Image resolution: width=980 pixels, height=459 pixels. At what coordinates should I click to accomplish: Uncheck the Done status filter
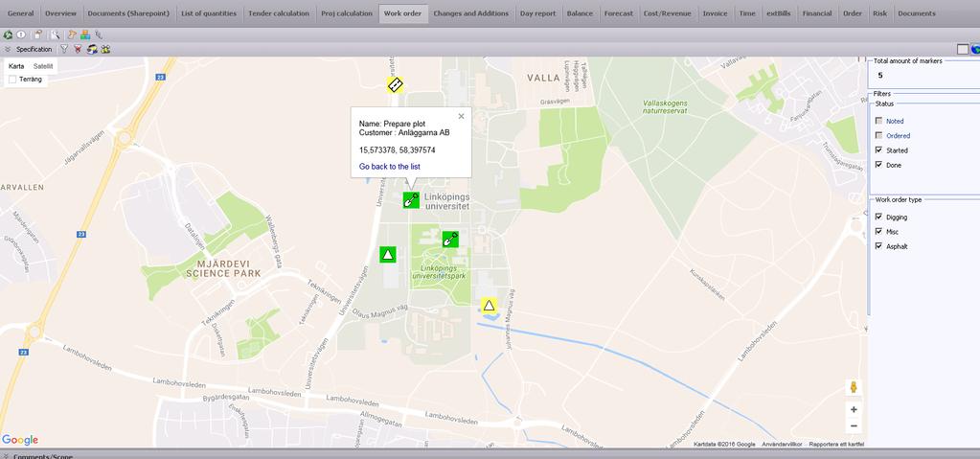[878, 165]
